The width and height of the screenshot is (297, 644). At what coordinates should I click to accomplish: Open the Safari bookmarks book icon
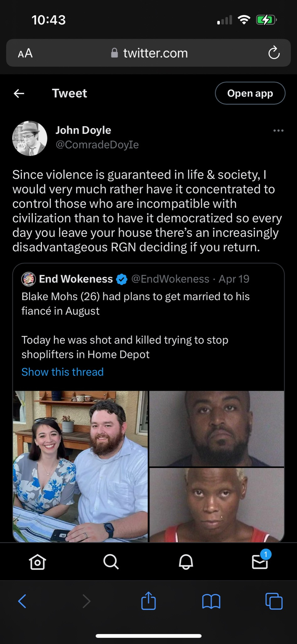pos(211,602)
